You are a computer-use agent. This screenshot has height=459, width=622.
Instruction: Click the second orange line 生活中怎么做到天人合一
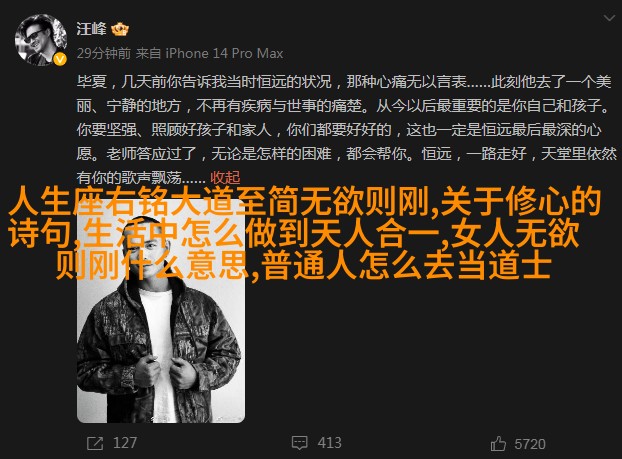pyautogui.click(x=262, y=233)
